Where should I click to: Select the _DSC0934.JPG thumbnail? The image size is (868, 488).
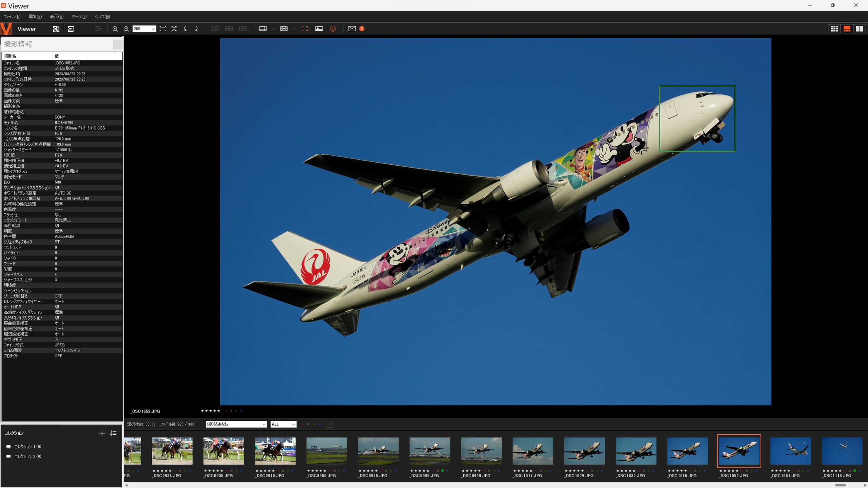(172, 451)
